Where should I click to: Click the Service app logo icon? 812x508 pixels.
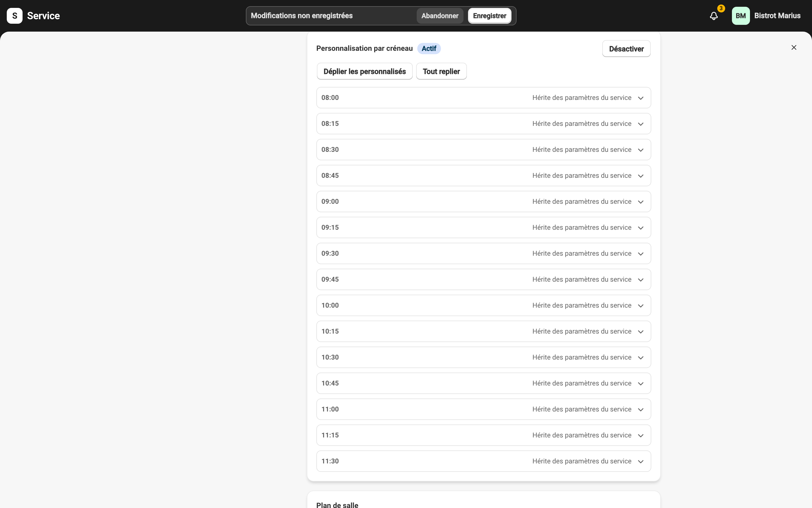click(x=14, y=16)
